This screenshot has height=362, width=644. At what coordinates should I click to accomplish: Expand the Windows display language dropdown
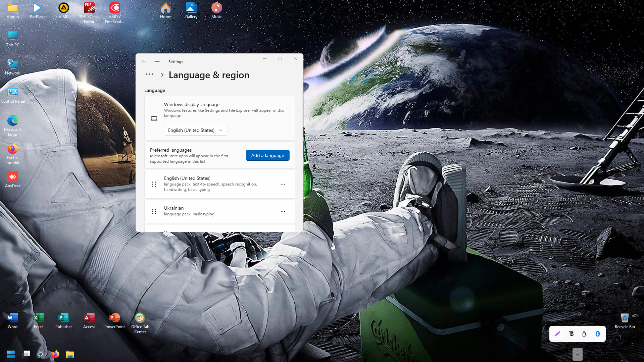[195, 130]
